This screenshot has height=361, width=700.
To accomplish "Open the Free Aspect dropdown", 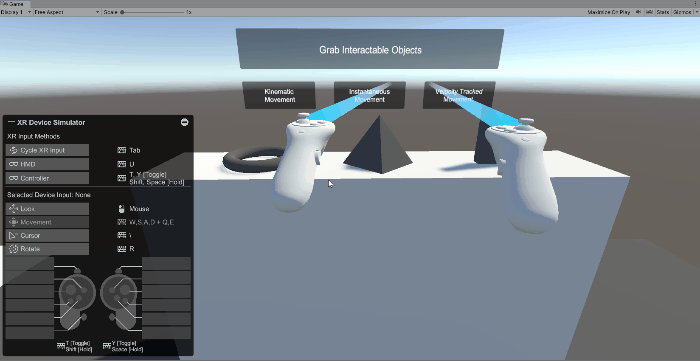I will pyautogui.click(x=67, y=12).
